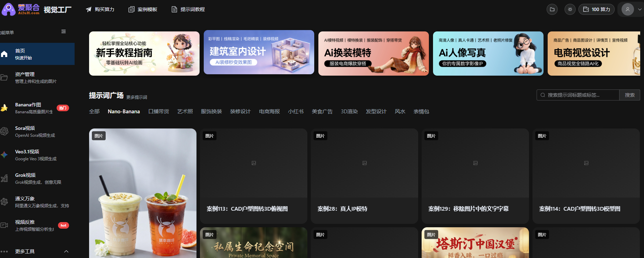Toggle light/dark theme sun icon

[570, 9]
